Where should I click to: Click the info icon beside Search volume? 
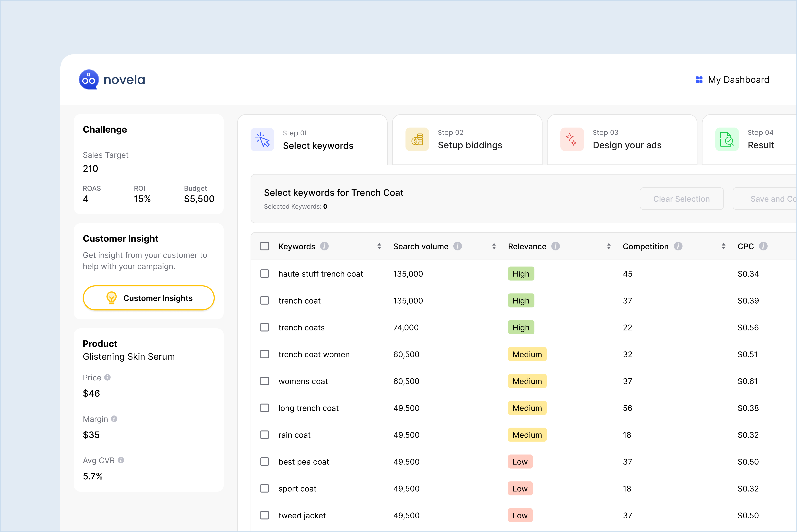(458, 246)
